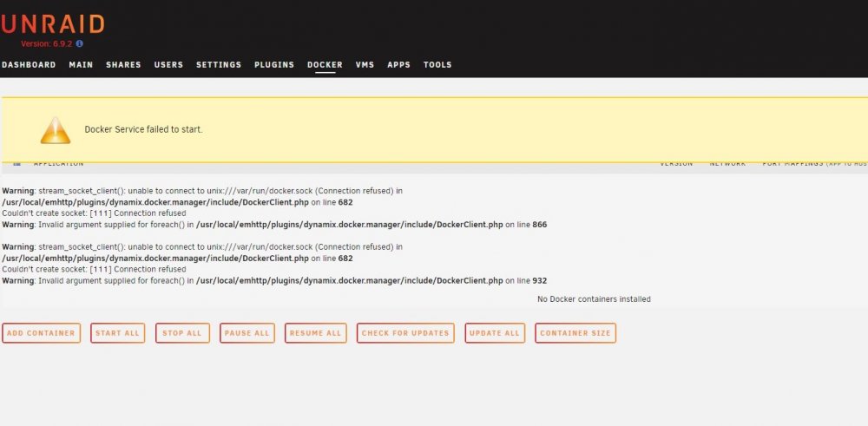
Task: Click the DockerClient.php path ending line 932
Action: [x=349, y=280]
